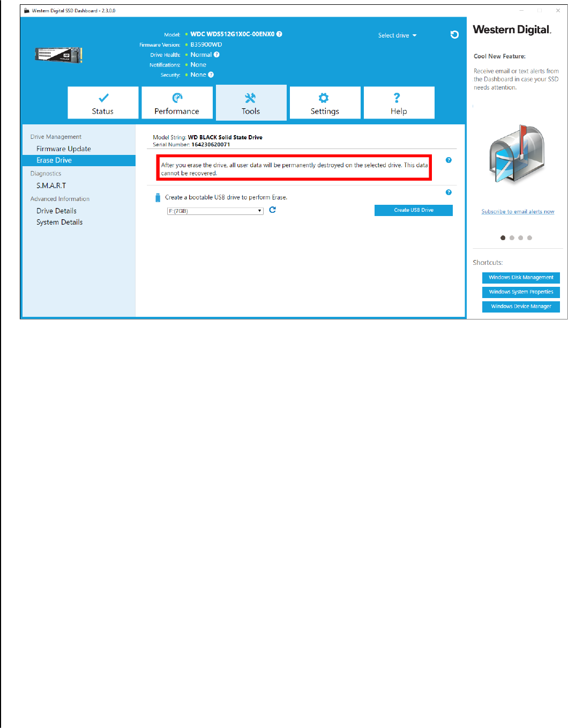Open the Performance tab
568x728 pixels.
(x=177, y=103)
